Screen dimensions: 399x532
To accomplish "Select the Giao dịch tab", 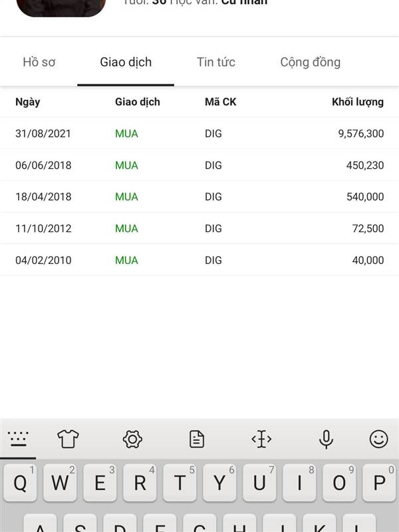I will [126, 63].
